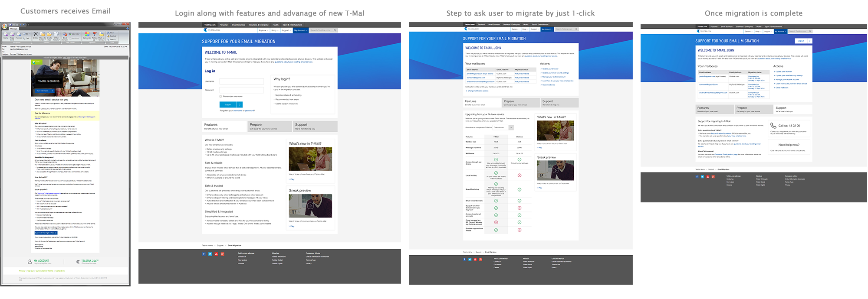Click the Delete icon in Outlook ribbon

click(36, 34)
